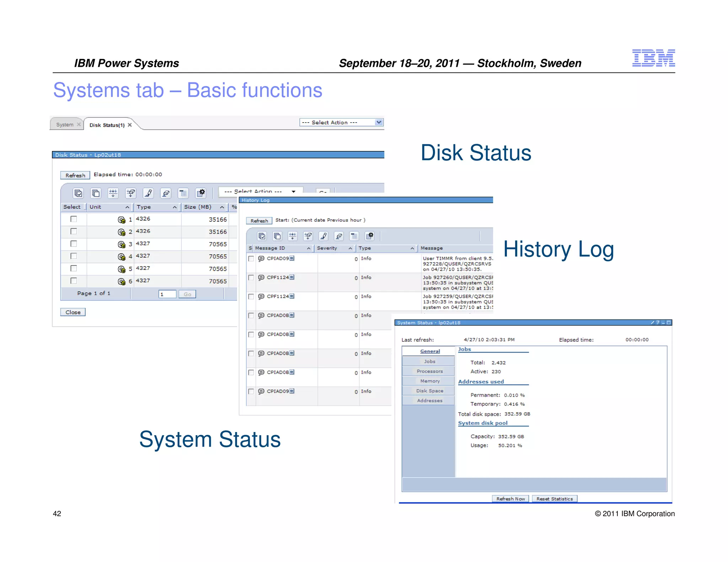Open Processors tab in System Status
Image resolution: width=728 pixels, height=562 pixels.
pos(430,371)
